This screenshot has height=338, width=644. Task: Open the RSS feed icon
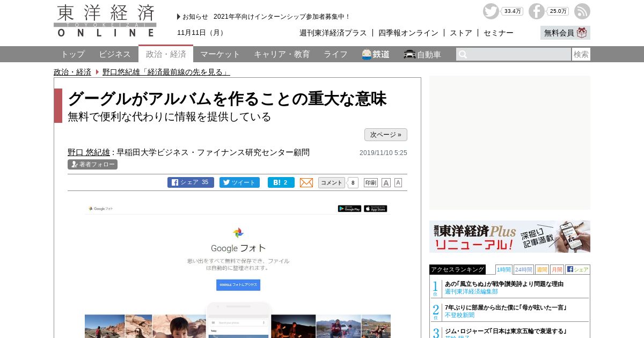point(582,11)
